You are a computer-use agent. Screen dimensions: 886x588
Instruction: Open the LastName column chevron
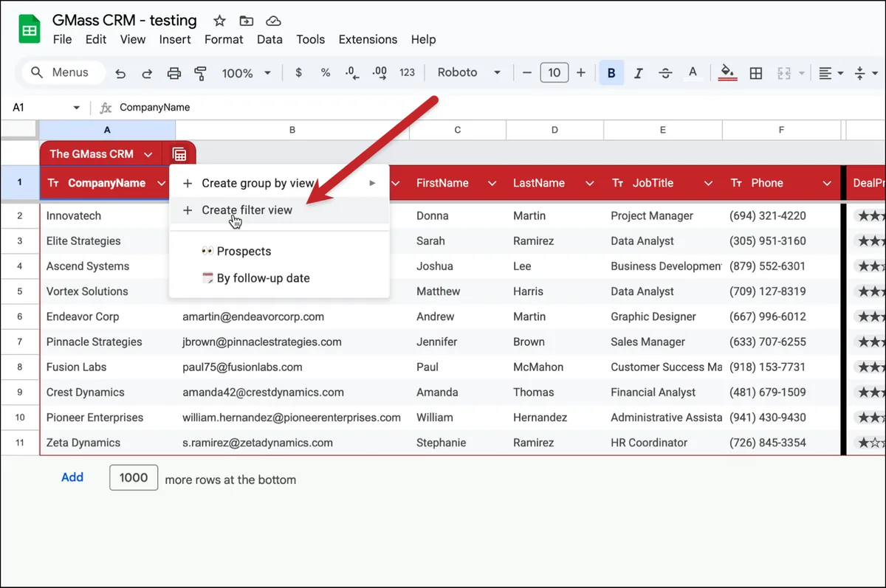click(x=590, y=183)
